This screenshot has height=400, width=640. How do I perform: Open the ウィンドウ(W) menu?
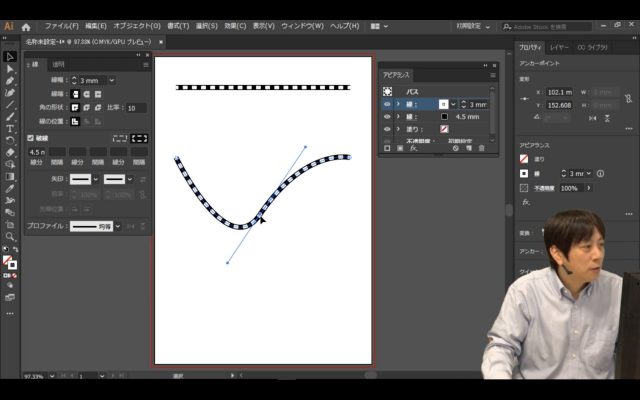point(302,26)
